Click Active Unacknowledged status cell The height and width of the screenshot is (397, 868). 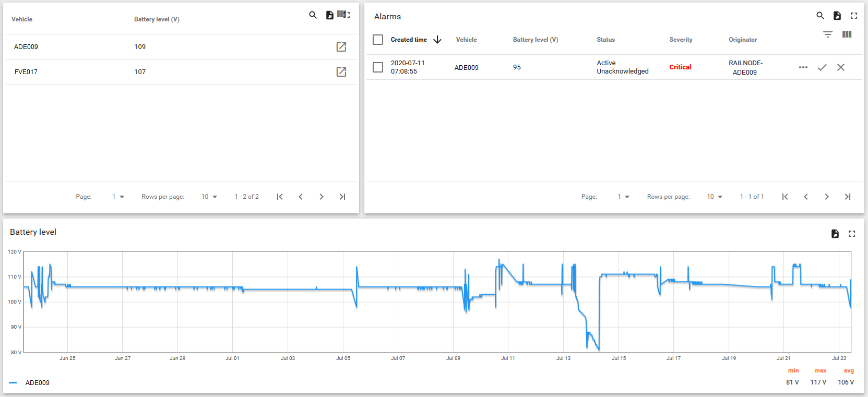point(623,67)
